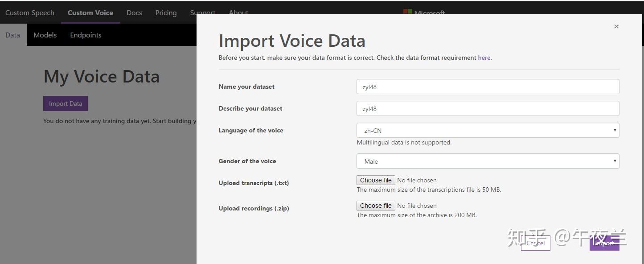This screenshot has height=264, width=644.
Task: Select the Data tab
Action: (x=13, y=35)
